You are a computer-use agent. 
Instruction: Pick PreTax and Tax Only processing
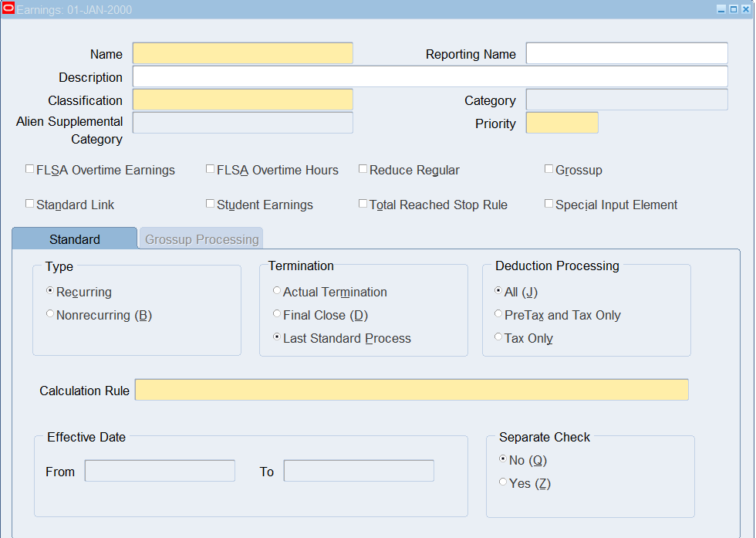pos(498,314)
